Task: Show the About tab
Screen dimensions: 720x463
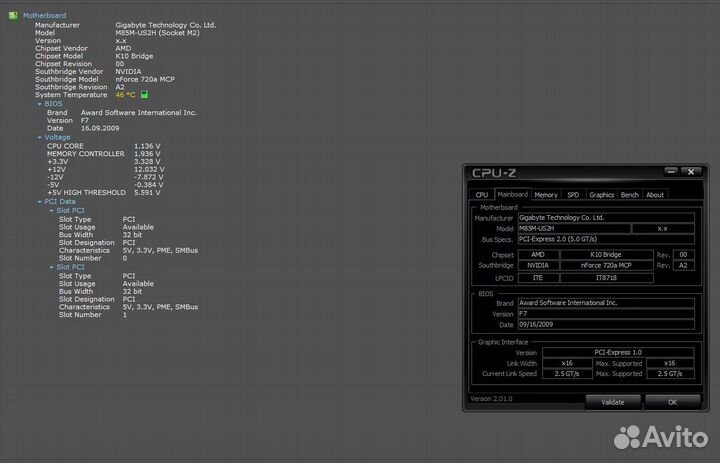Action: 654,195
